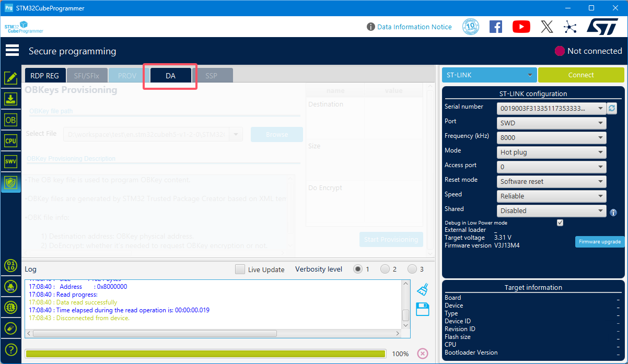The width and height of the screenshot is (628, 364).
Task: Toggle Debug in Low Power mode checkbox
Action: pyautogui.click(x=560, y=222)
